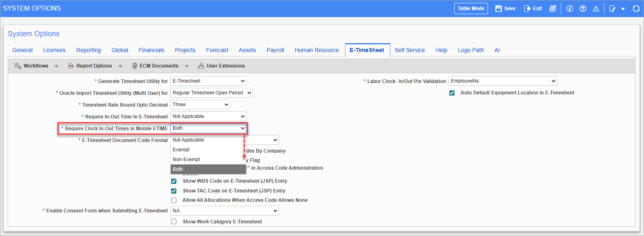The image size is (644, 236).
Task: Enable Allow All Allocations checkbox
Action: point(174,200)
